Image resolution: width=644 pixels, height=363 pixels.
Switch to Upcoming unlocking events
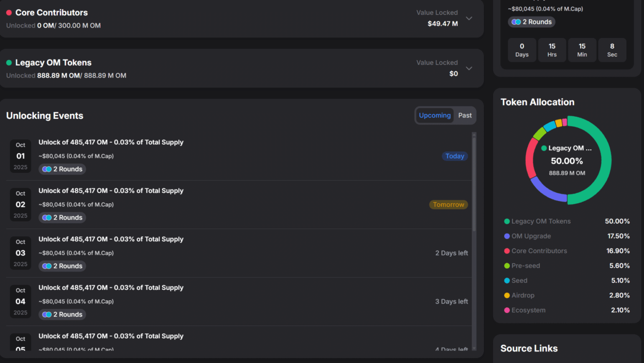point(434,116)
